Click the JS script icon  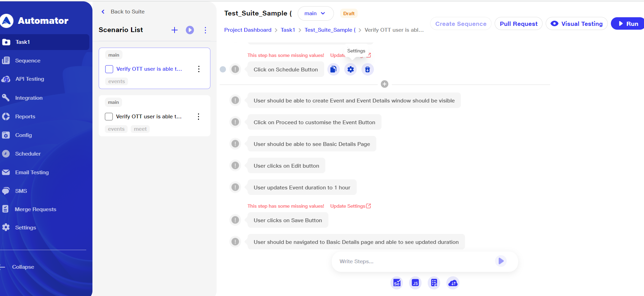(x=415, y=283)
